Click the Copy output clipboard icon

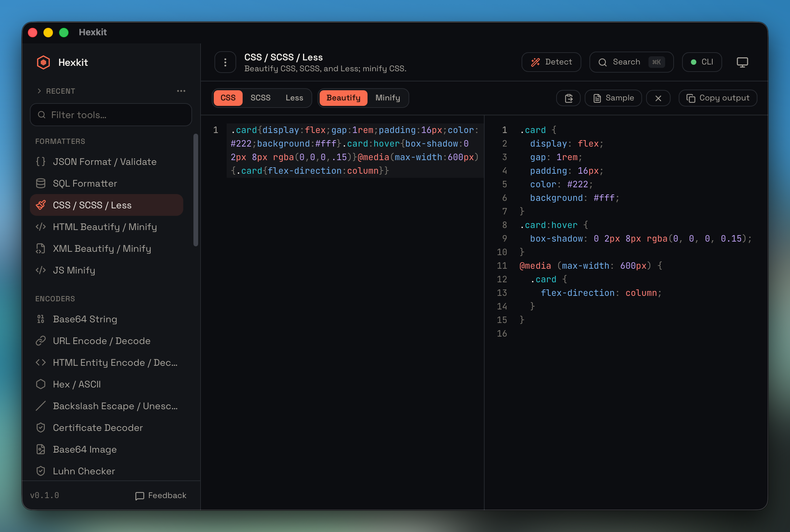coord(691,98)
